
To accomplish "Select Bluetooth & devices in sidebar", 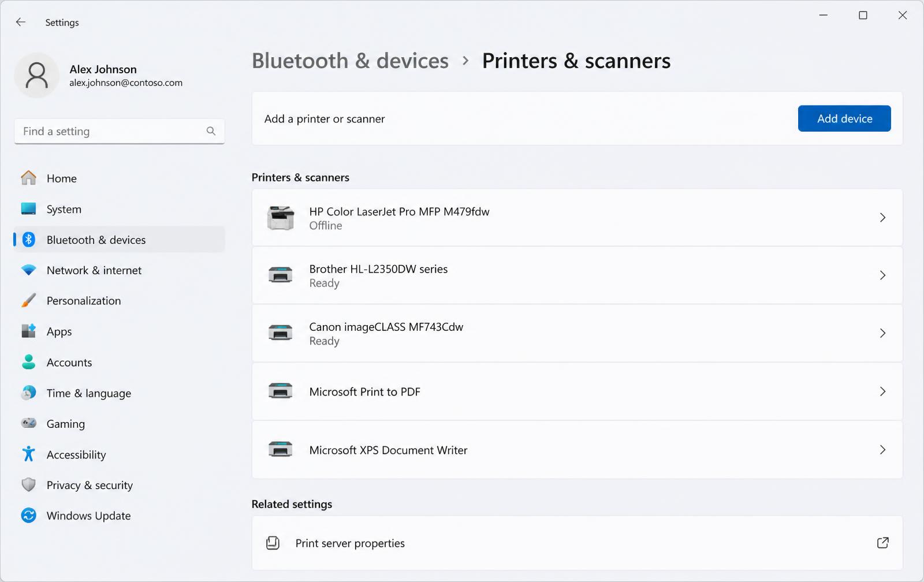I will pos(119,240).
